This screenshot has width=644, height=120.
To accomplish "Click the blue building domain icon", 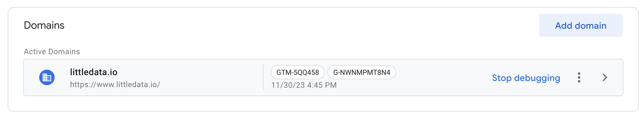I will [47, 77].
